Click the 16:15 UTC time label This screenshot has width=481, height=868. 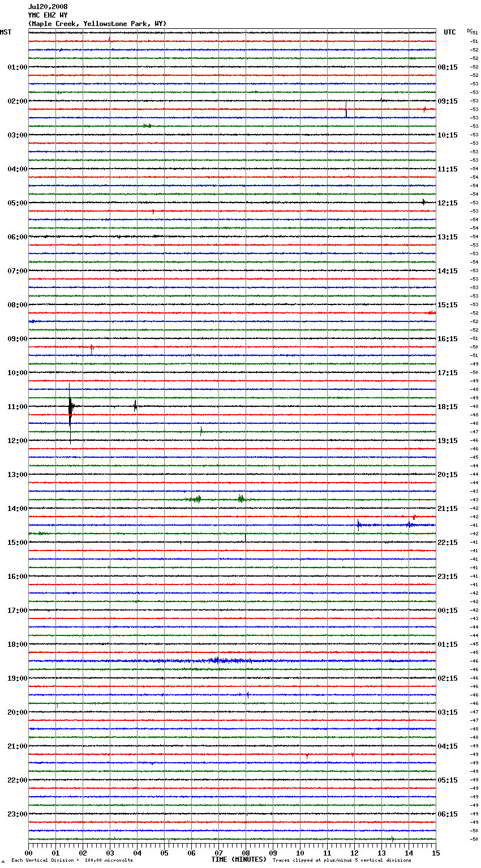click(x=448, y=339)
